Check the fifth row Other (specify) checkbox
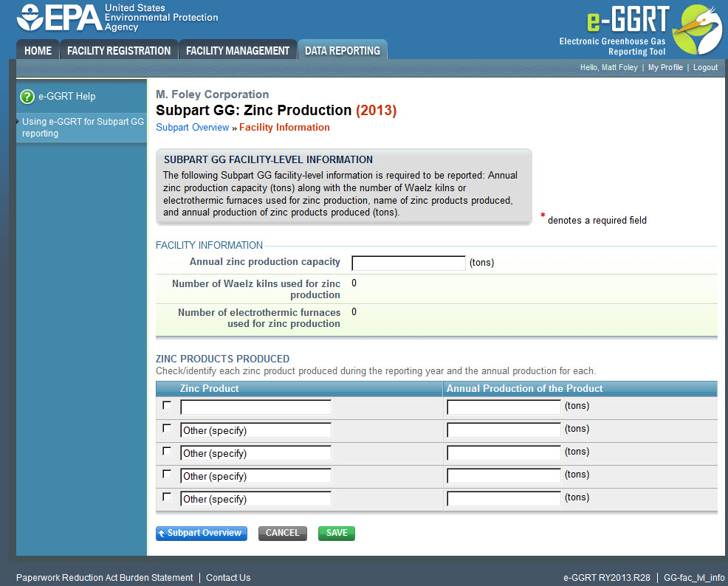Image resolution: width=728 pixels, height=586 pixels. [x=167, y=497]
